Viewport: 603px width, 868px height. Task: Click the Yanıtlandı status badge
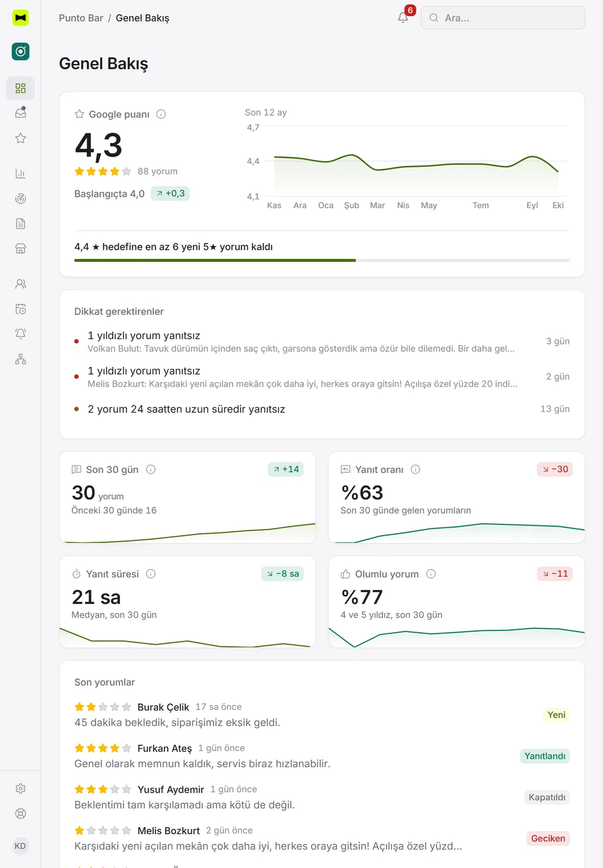545,756
